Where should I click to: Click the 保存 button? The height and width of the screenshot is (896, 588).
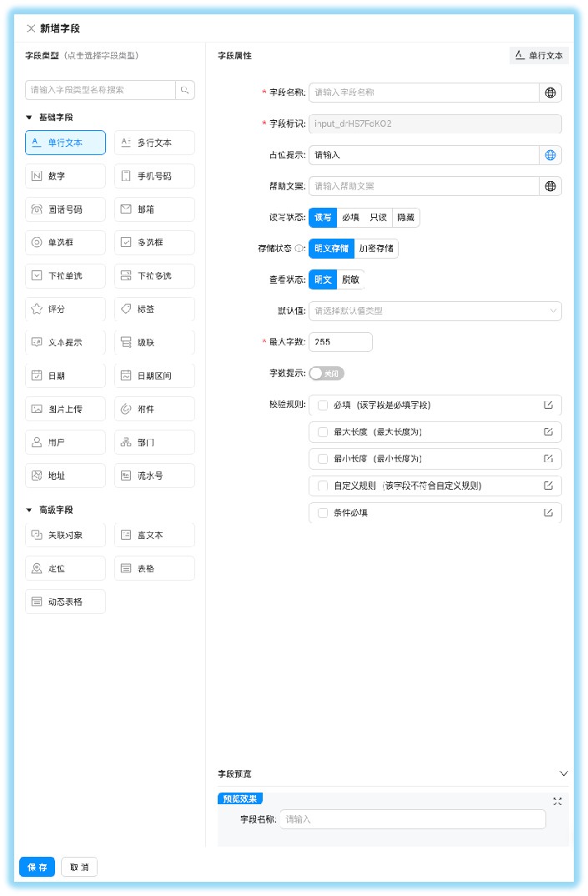click(x=37, y=867)
